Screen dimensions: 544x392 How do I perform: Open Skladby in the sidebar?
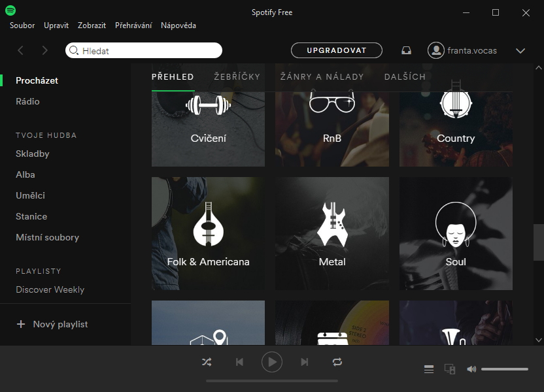(33, 154)
